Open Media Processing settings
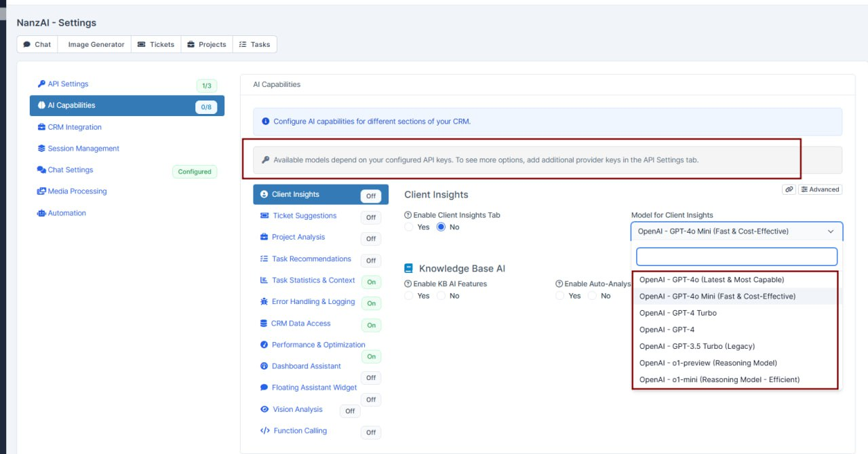The image size is (868, 454). coord(77,191)
